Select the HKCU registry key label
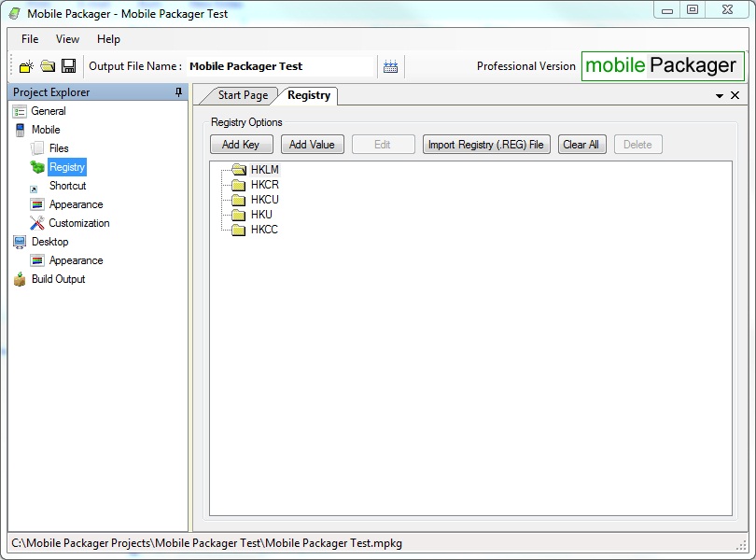 click(265, 200)
